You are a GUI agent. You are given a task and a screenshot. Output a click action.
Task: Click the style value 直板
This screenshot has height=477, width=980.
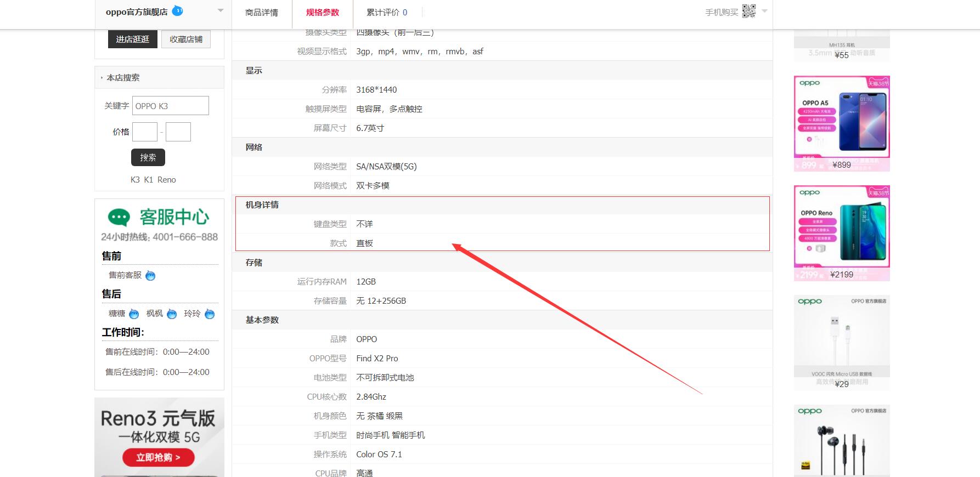(x=364, y=243)
